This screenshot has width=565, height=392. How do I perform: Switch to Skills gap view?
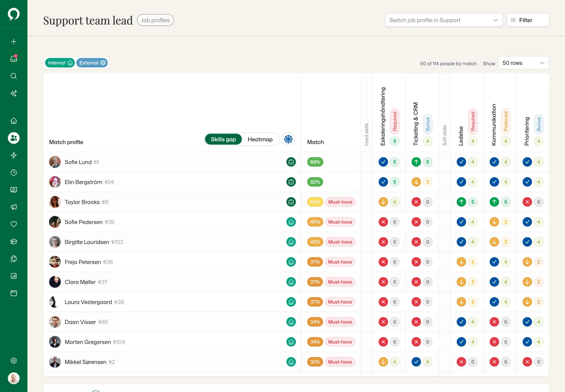point(223,139)
